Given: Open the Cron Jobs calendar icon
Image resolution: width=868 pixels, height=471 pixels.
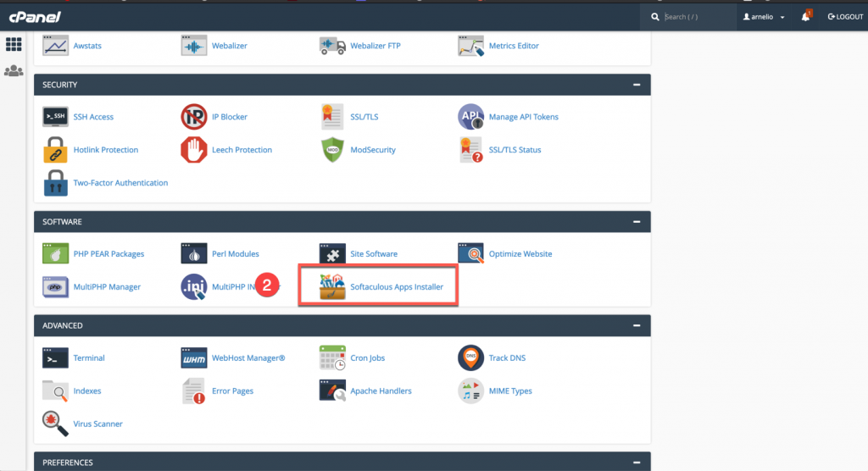Looking at the screenshot, I should click(x=332, y=358).
